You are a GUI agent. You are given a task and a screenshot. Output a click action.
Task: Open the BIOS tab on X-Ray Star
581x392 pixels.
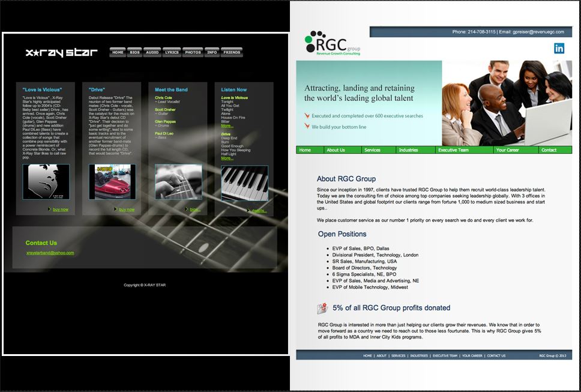(x=134, y=52)
